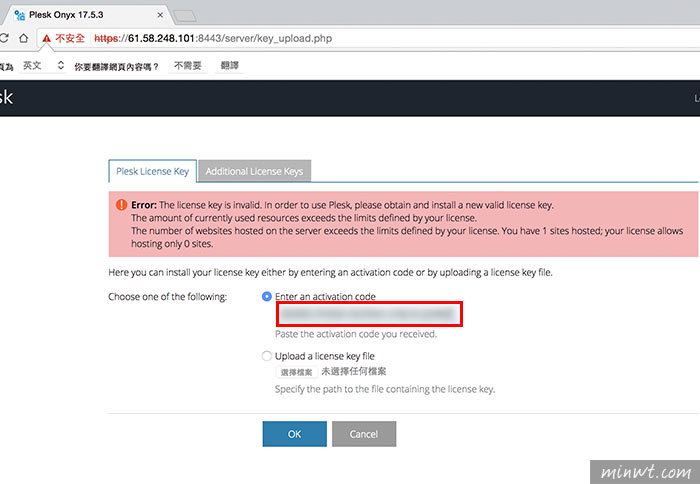Viewport: 700px width, 484px height.
Task: Click the 'Choose one of the following:' label
Action: (167, 296)
